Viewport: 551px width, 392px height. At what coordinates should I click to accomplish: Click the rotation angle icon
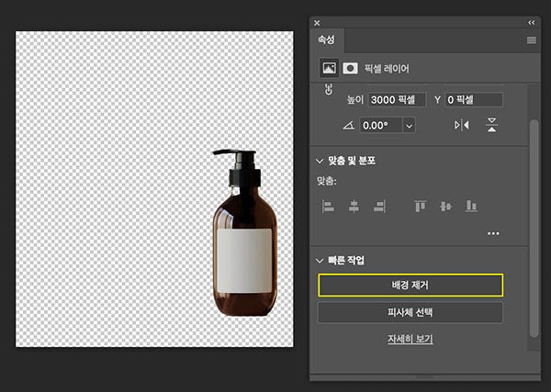click(349, 126)
